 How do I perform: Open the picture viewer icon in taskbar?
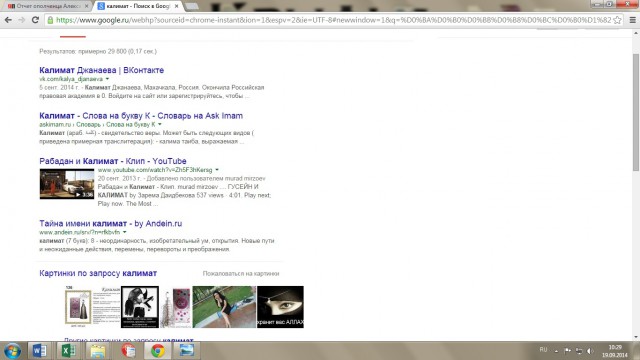pos(187,351)
